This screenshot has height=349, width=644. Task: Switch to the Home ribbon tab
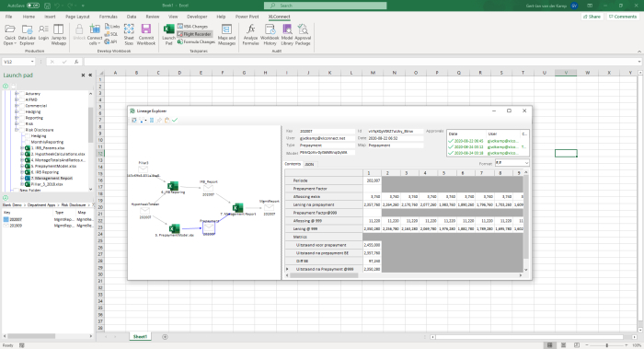[x=29, y=17]
